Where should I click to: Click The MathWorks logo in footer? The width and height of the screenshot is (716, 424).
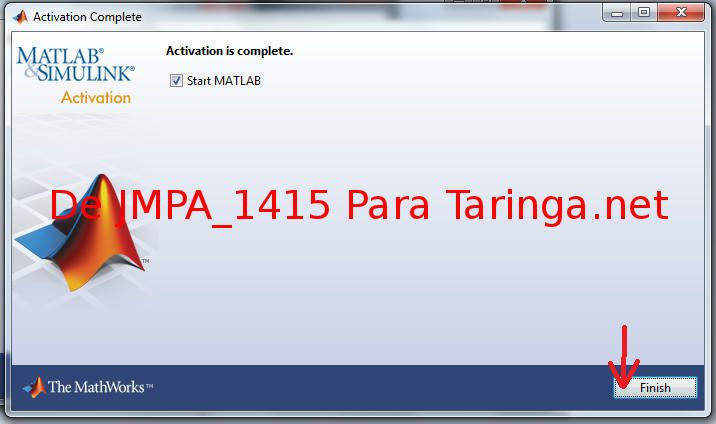click(x=88, y=387)
